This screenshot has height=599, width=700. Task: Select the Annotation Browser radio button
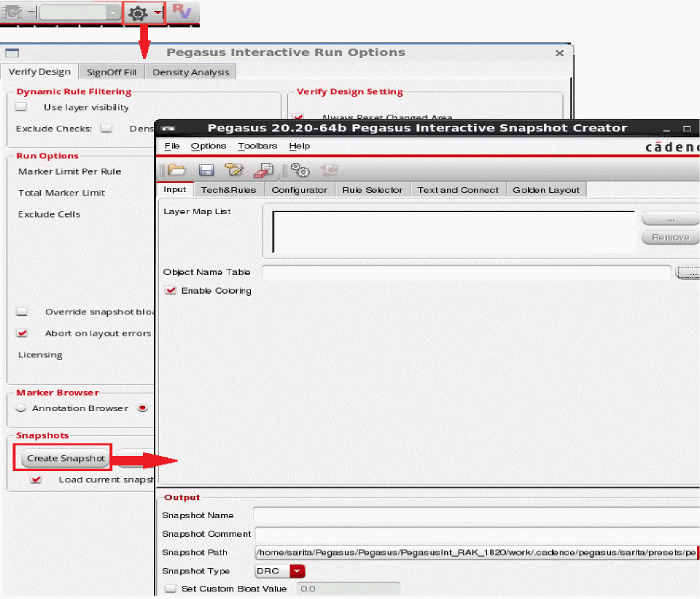[x=21, y=408]
